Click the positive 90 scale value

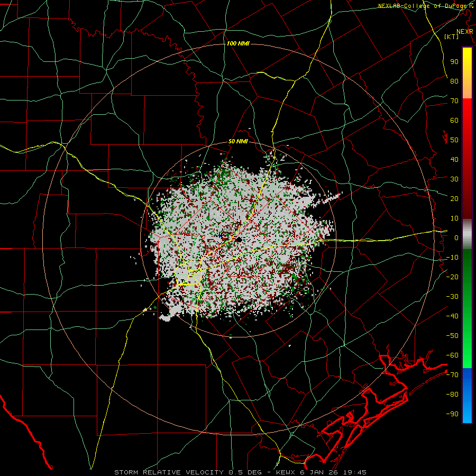click(454, 62)
